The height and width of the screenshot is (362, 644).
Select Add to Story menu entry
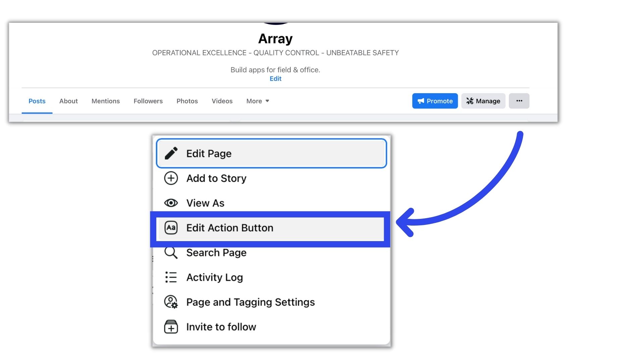[x=271, y=178]
